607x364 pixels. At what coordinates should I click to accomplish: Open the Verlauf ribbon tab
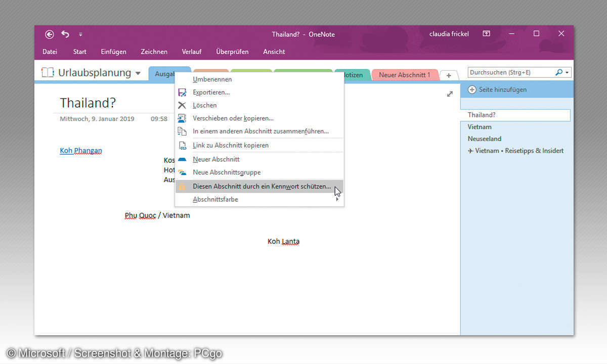click(x=192, y=52)
